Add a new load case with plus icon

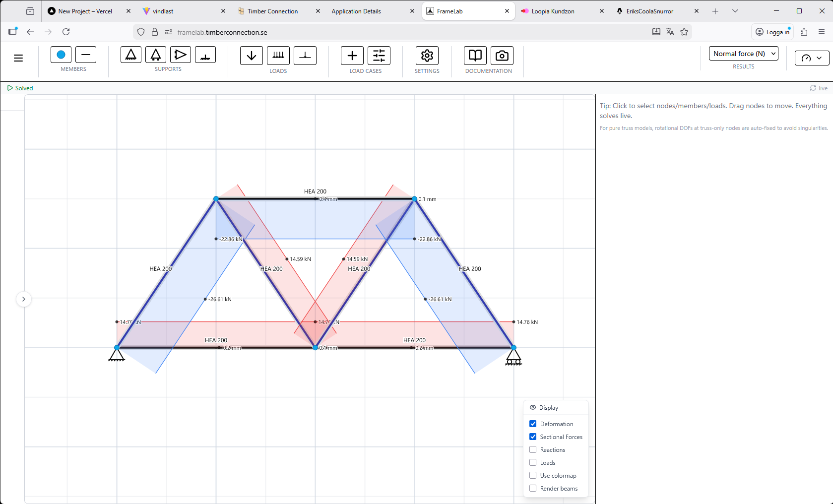352,56
